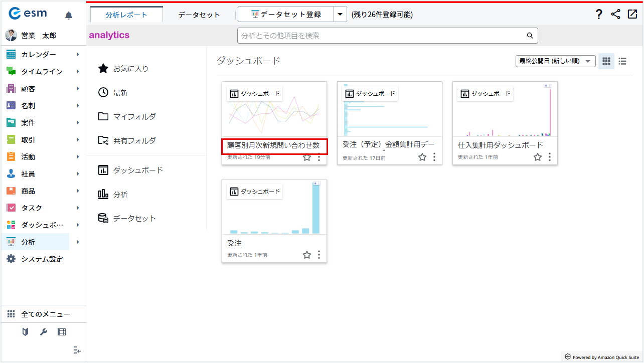Switch to list view layout
Screen dimensions: 644x363
click(x=622, y=61)
